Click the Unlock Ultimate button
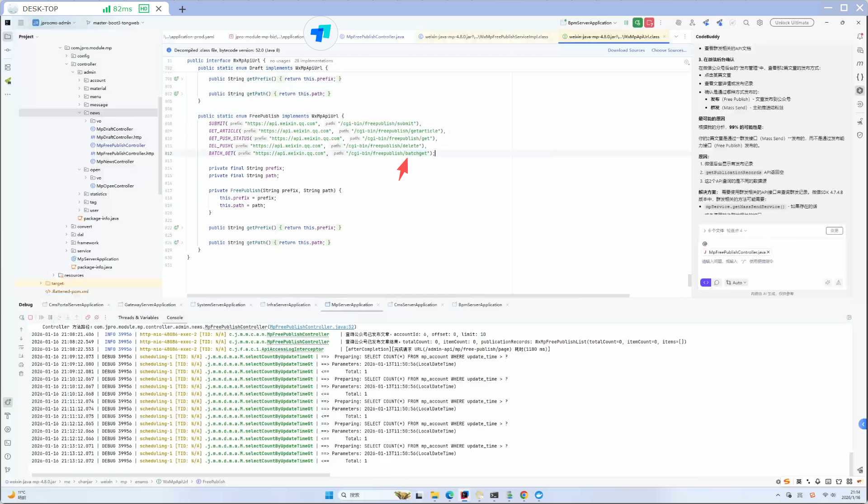 (x=792, y=23)
